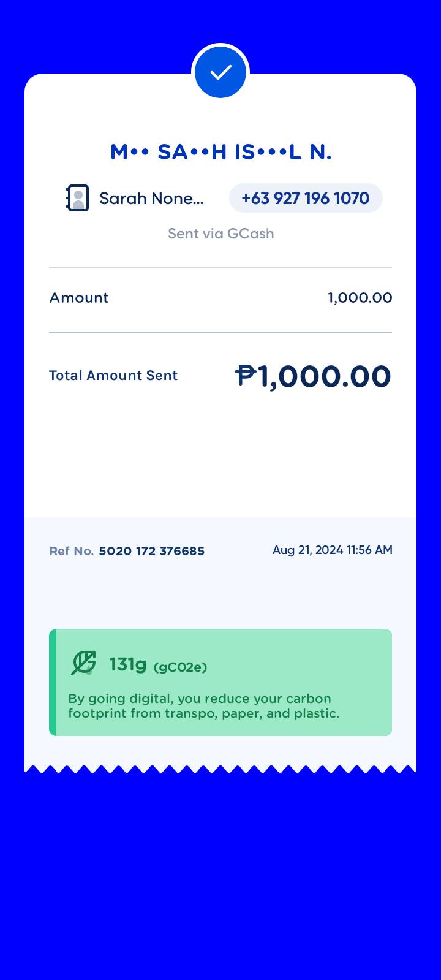Tap the zigzag bottom edge of receipt
Viewport: 441px width, 980px height.
tap(221, 769)
